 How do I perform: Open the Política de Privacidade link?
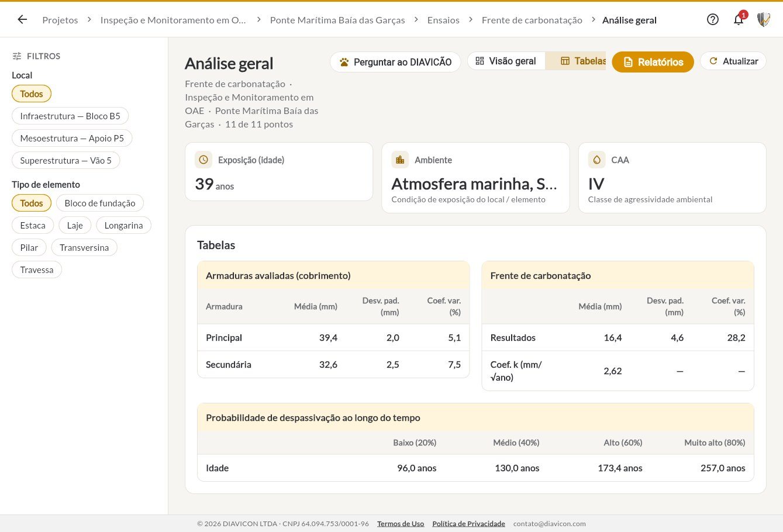coord(468,524)
